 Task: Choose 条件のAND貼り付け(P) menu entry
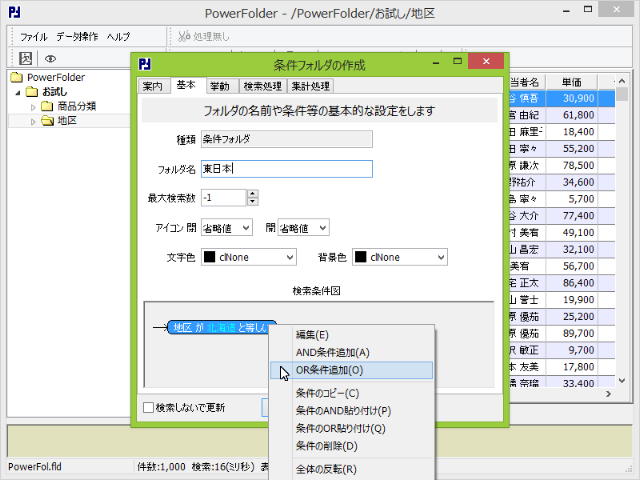click(351, 411)
